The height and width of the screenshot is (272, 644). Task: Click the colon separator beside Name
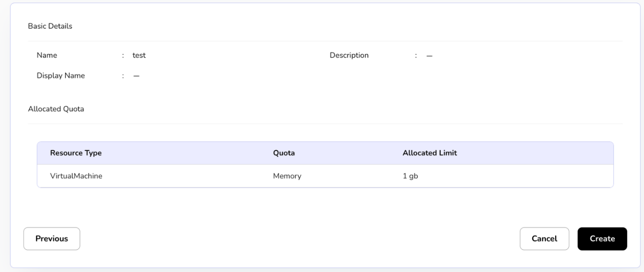(x=123, y=56)
